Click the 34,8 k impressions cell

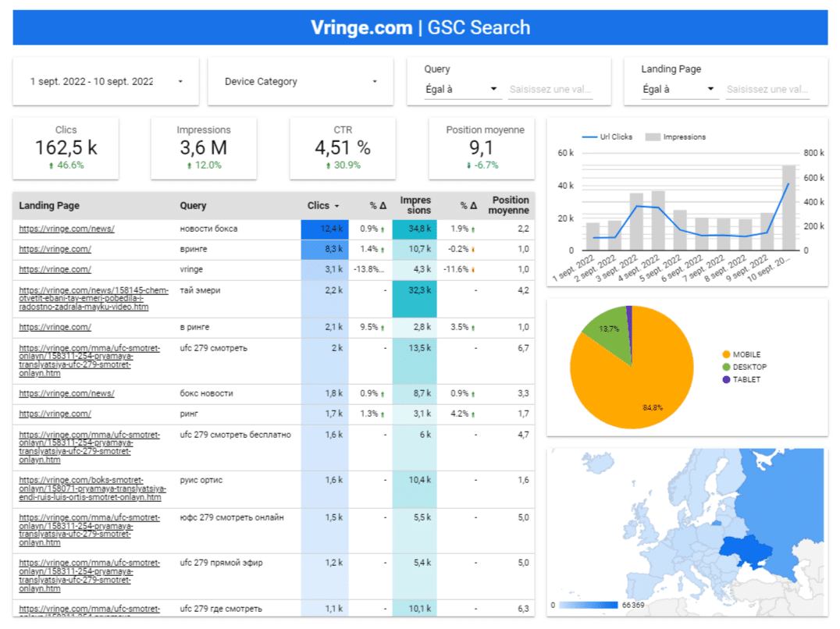tap(415, 229)
